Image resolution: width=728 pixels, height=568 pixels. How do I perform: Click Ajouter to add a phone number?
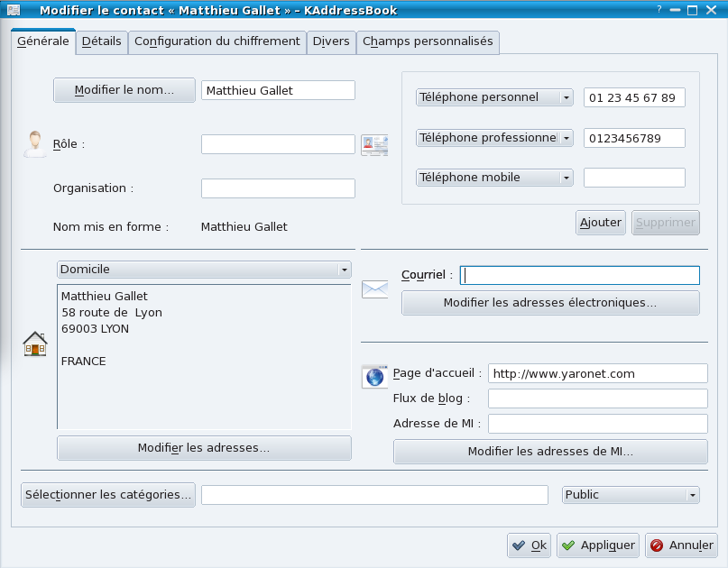(600, 223)
